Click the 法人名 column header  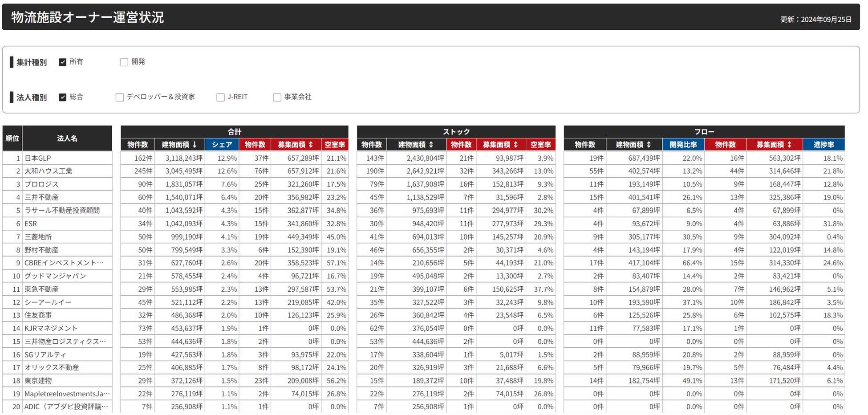[x=67, y=138]
